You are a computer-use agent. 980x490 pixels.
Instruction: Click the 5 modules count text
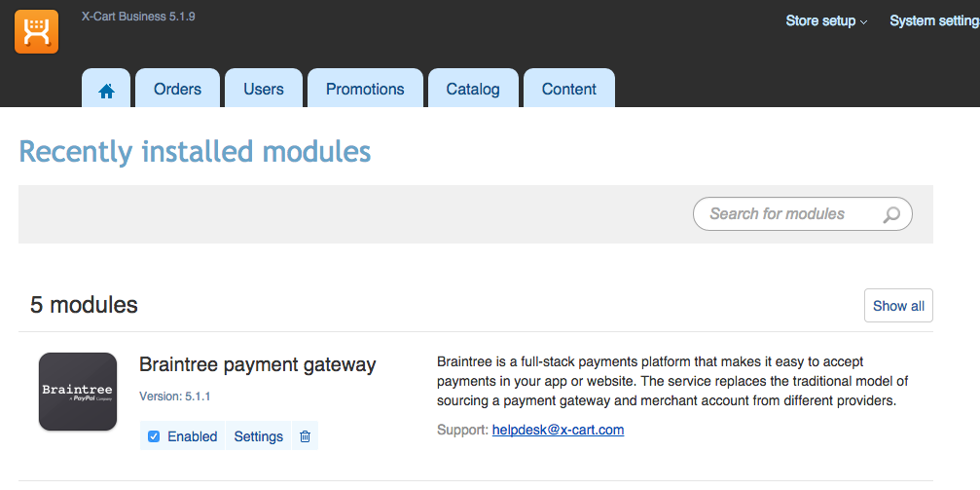coord(84,305)
